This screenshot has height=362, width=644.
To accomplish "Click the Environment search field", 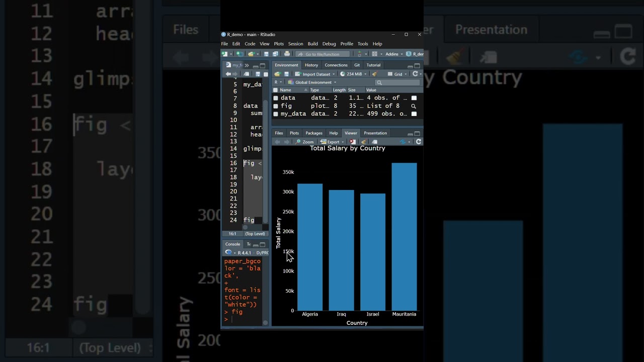I will 397,82.
